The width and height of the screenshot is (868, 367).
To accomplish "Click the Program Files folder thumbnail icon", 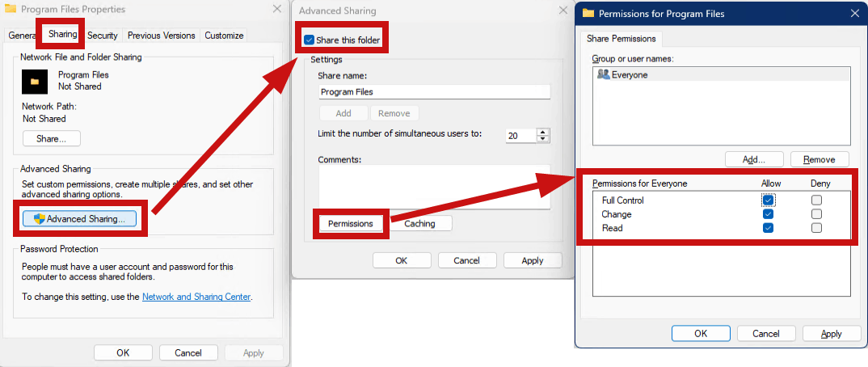I will click(35, 82).
